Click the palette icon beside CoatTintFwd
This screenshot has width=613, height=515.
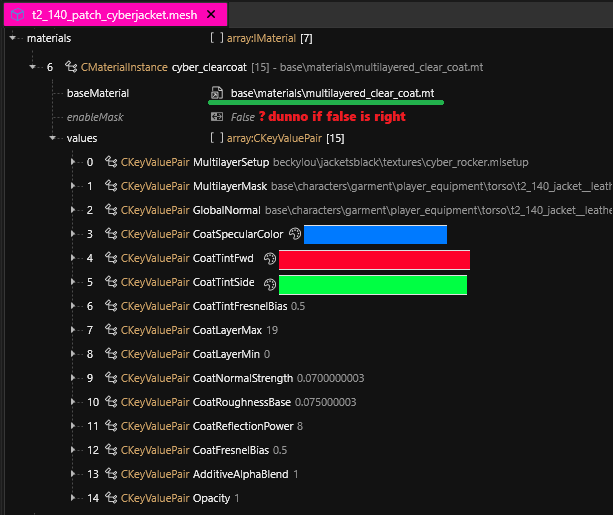[x=270, y=259]
